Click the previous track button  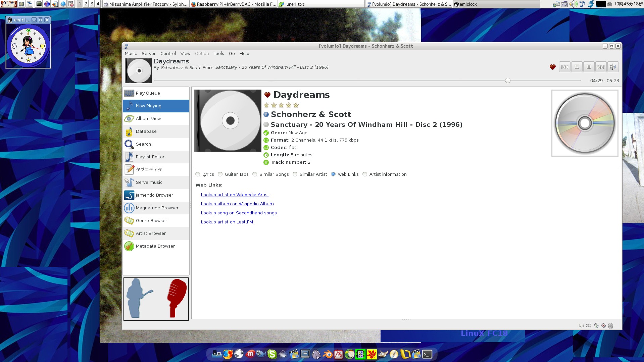[x=565, y=67]
